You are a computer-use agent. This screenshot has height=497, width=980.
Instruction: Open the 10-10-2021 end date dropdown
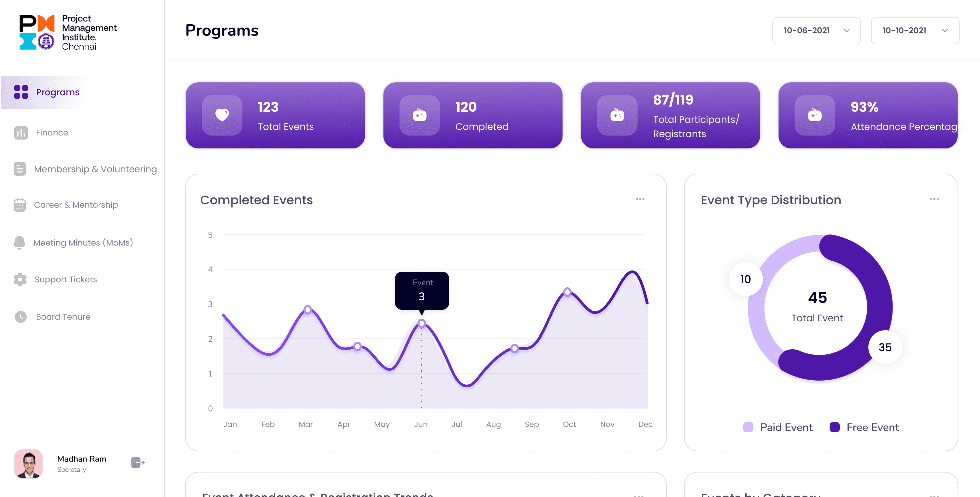point(915,30)
